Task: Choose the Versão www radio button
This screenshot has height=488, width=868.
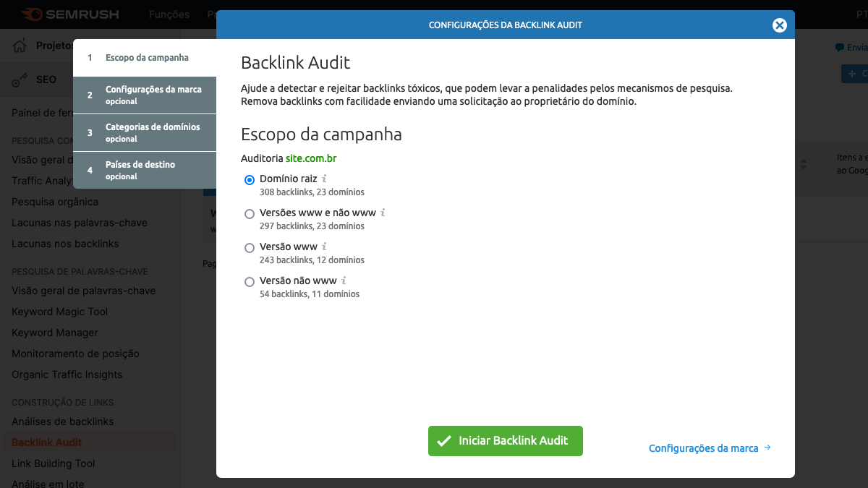Action: point(250,248)
